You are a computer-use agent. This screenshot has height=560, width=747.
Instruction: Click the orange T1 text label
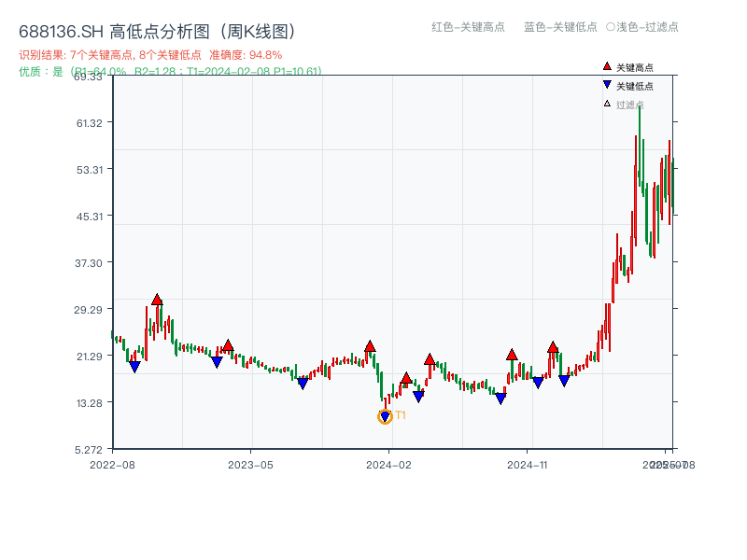coord(401,415)
